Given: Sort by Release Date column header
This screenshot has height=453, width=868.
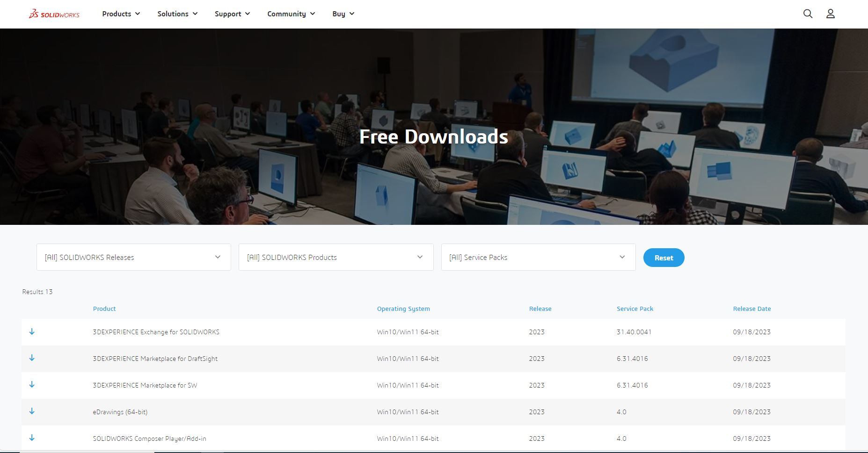Looking at the screenshot, I should (x=751, y=309).
